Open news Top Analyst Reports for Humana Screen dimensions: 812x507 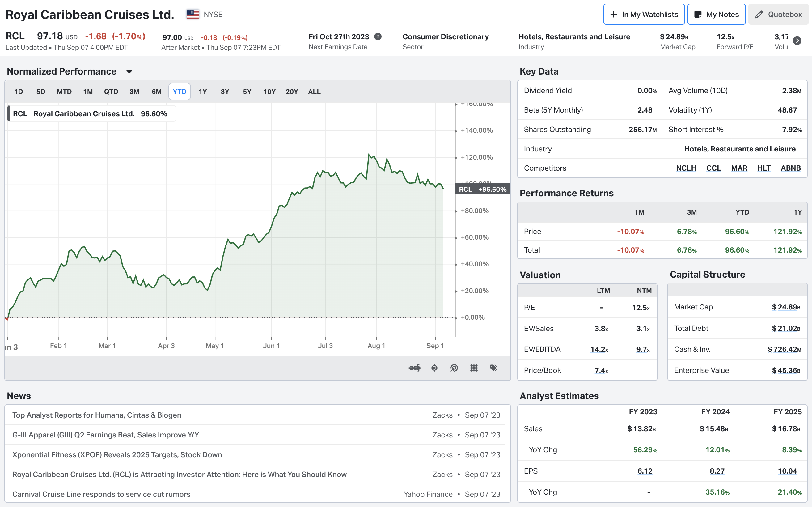coord(96,415)
